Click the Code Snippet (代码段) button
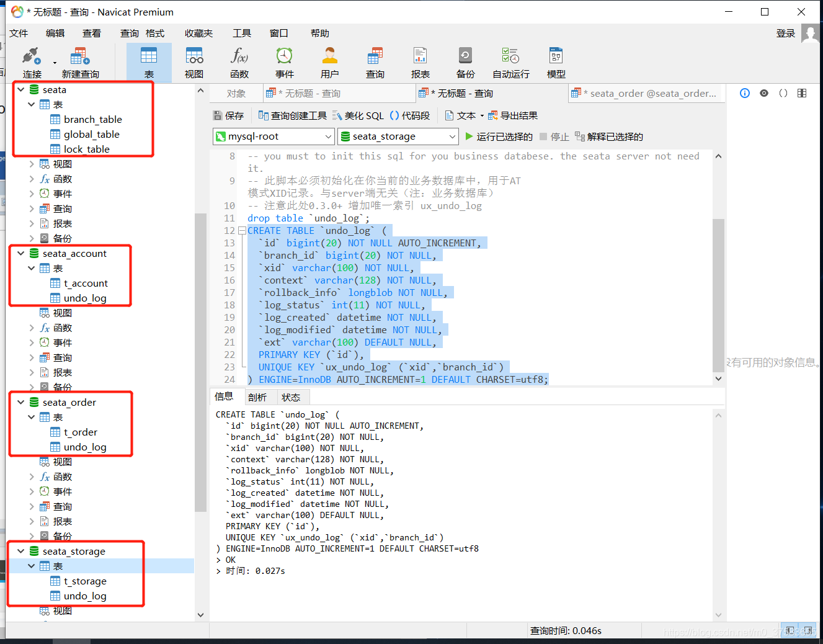Screen dimensions: 823x644 point(410,115)
